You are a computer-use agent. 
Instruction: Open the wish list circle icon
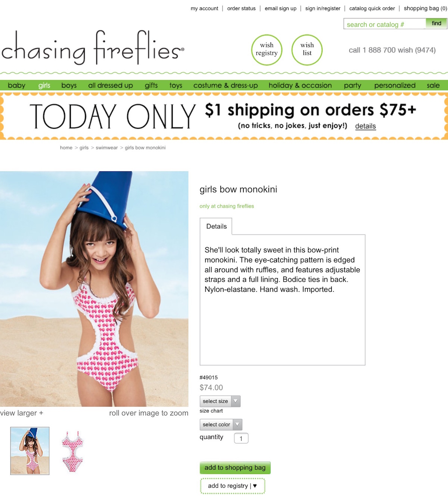pyautogui.click(x=307, y=50)
